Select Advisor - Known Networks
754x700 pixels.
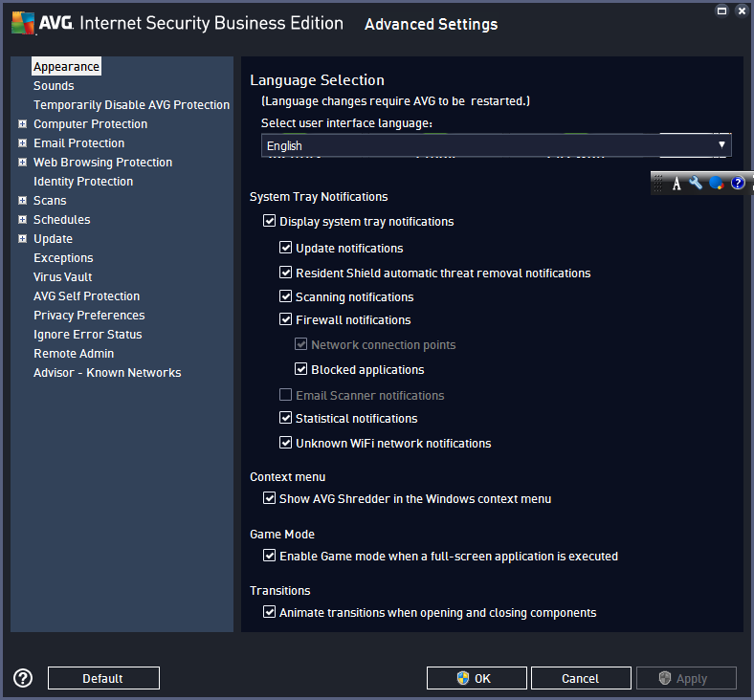[107, 373]
